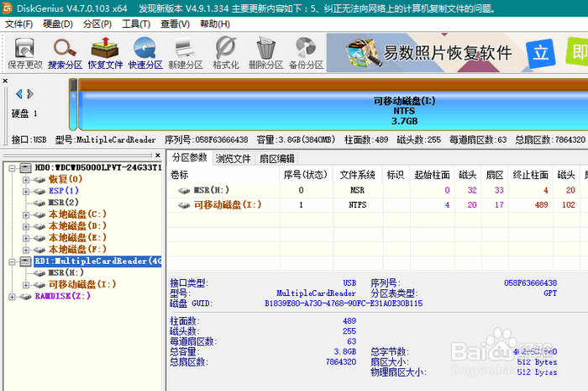
Task: Select 本地磁盘(F:) in the disk tree
Action: tap(77, 249)
